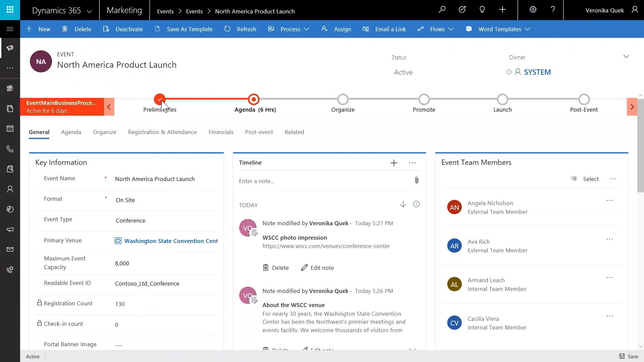Switch to the Agenda tab
Image resolution: width=644 pixels, height=362 pixels.
pos(71,132)
